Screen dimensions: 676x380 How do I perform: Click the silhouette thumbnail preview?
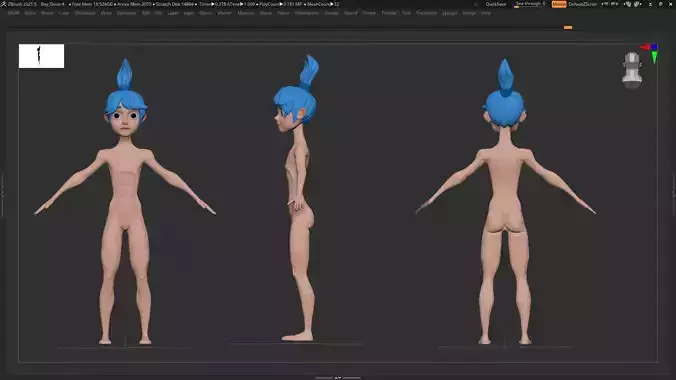(41, 56)
